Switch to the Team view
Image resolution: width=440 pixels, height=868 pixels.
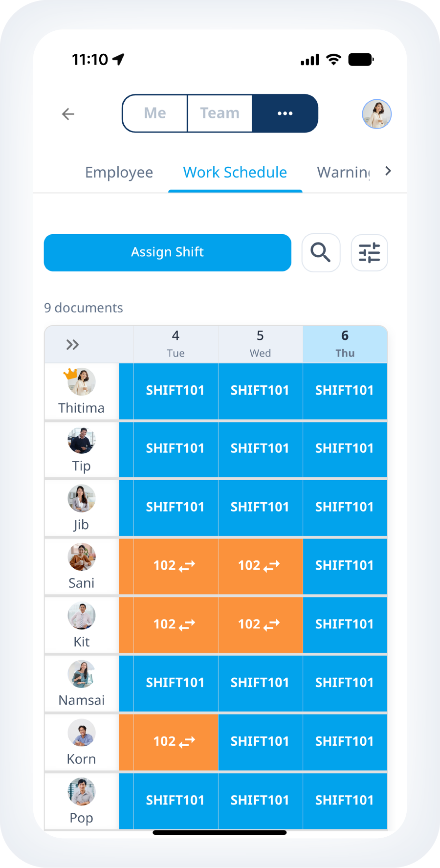tap(220, 113)
